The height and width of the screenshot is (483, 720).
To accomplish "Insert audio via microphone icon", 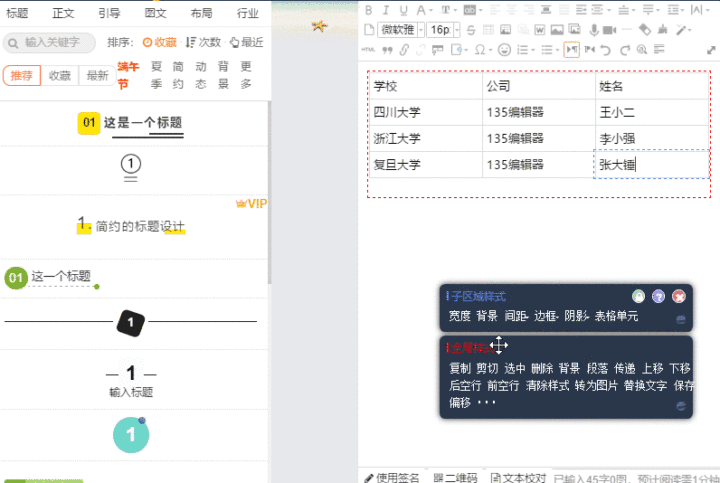I will [x=594, y=30].
